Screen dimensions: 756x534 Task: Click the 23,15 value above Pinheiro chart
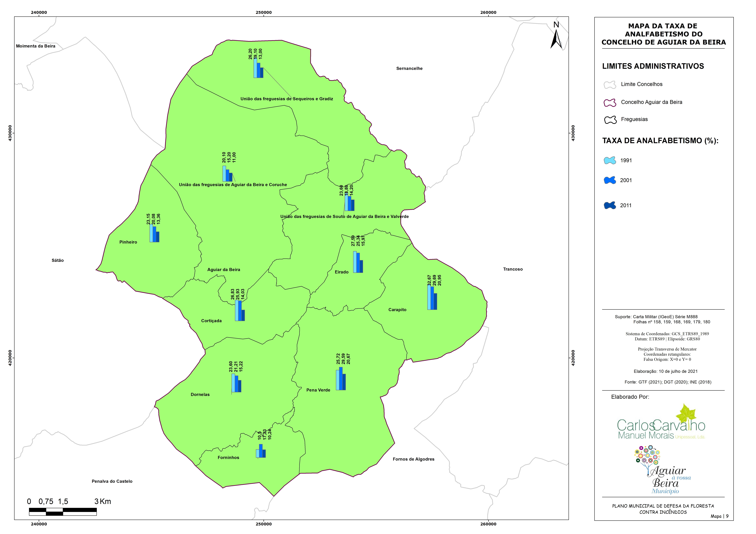(149, 219)
